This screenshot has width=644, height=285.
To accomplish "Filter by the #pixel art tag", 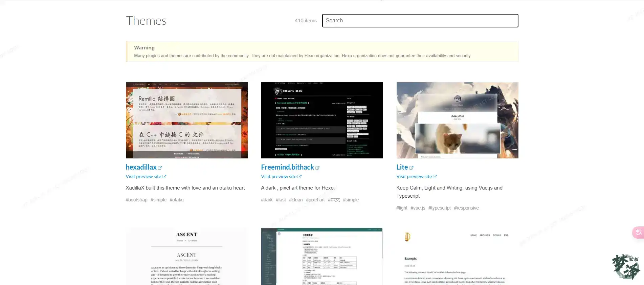I will click(315, 200).
